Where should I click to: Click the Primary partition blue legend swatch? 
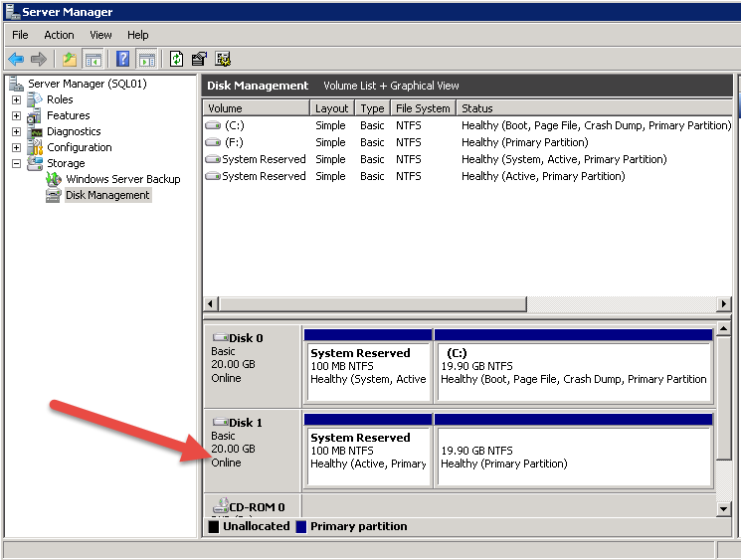(x=301, y=526)
